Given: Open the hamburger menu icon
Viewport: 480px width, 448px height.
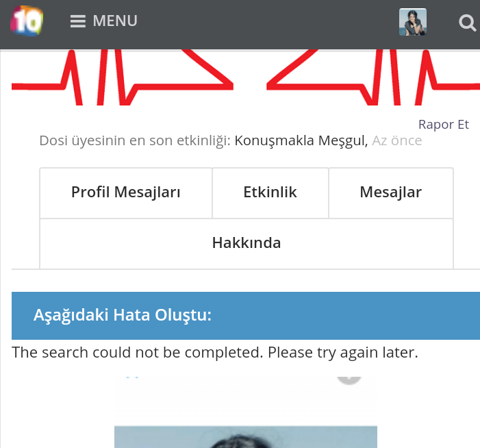Looking at the screenshot, I should click(x=78, y=21).
